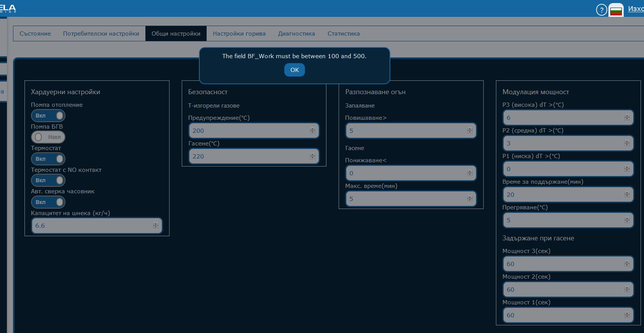The height and width of the screenshot is (333, 644).
Task: Open the Състояние tab
Action: [x=35, y=34]
